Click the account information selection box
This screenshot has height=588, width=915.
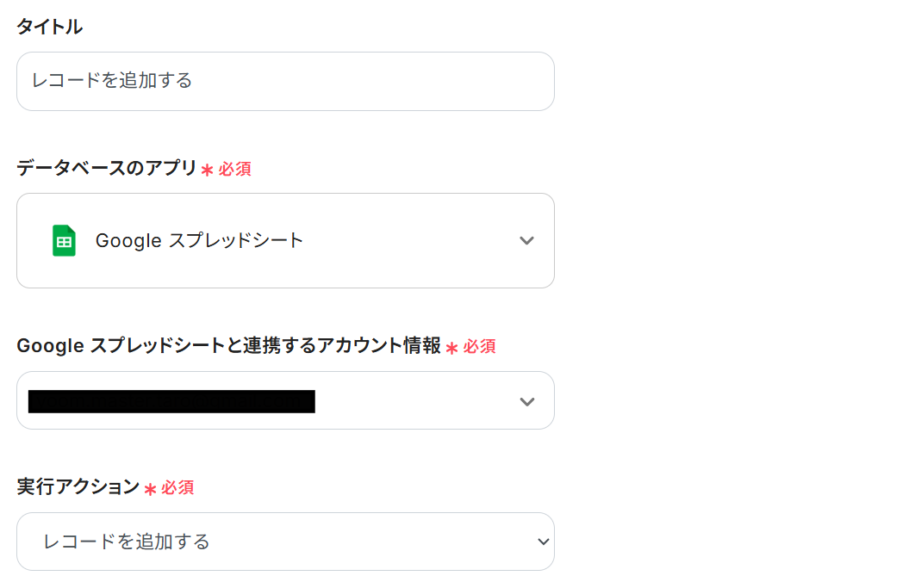(284, 400)
